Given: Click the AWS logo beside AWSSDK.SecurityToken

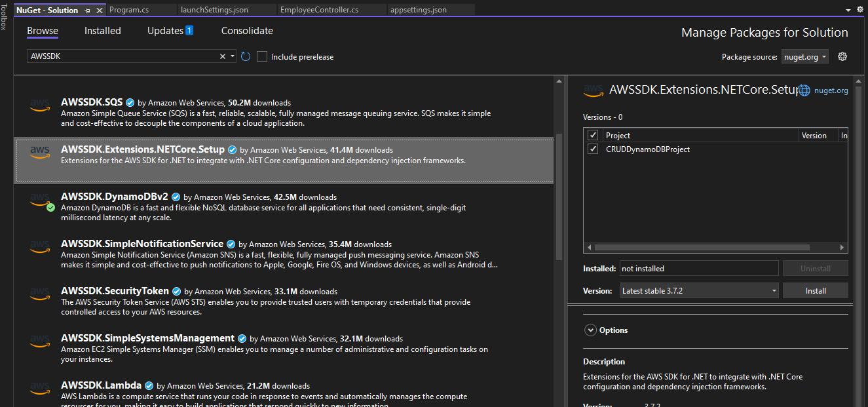Looking at the screenshot, I should 40,294.
